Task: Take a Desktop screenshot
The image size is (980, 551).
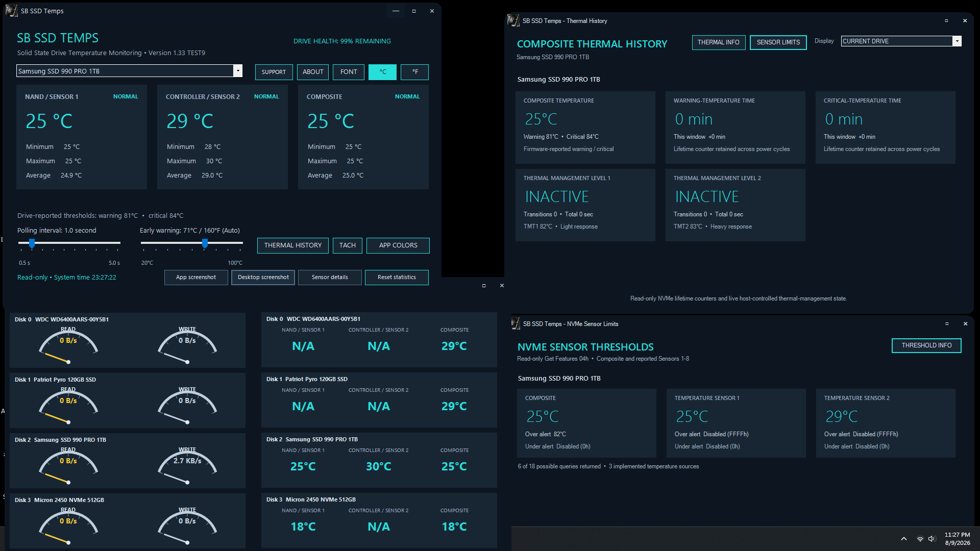Action: (263, 278)
